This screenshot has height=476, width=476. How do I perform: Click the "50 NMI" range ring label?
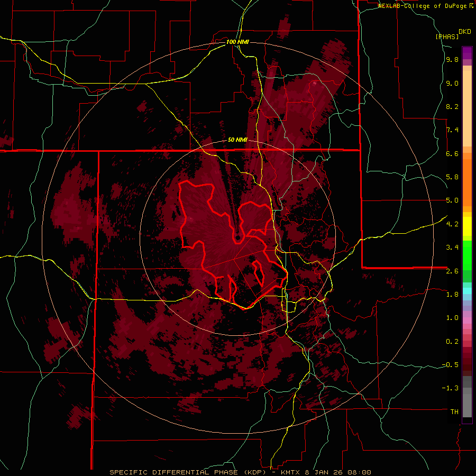237,140
